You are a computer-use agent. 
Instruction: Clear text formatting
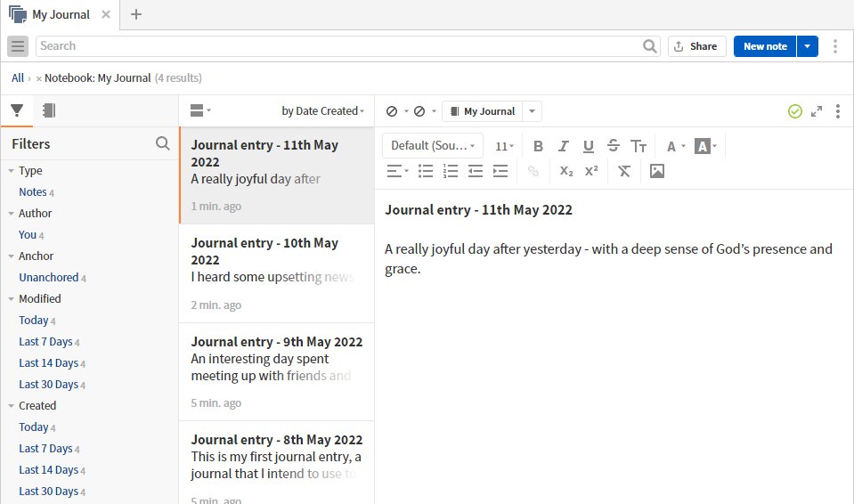click(624, 171)
